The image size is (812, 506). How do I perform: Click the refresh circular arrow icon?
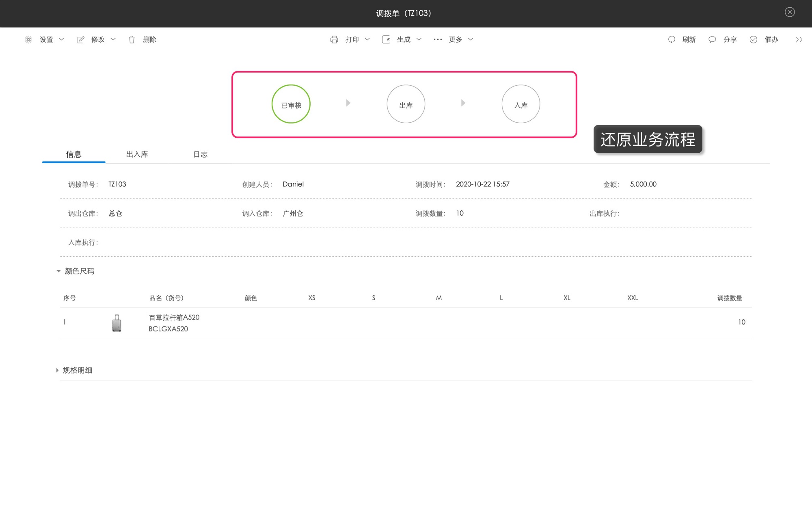[672, 39]
